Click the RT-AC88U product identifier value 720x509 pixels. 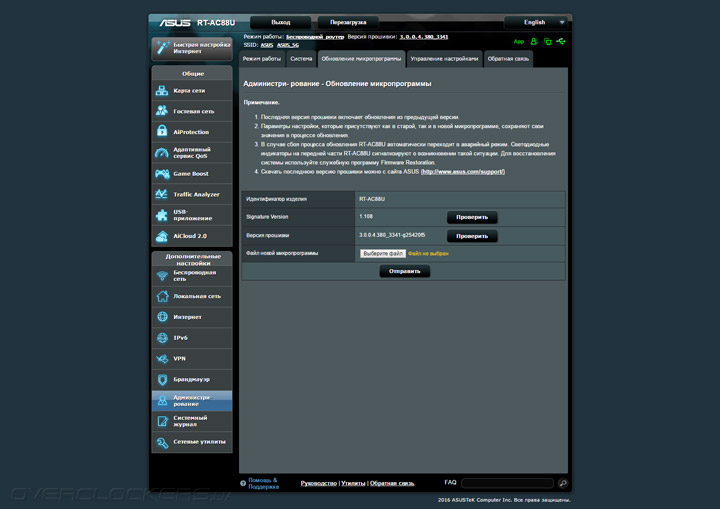pos(372,199)
